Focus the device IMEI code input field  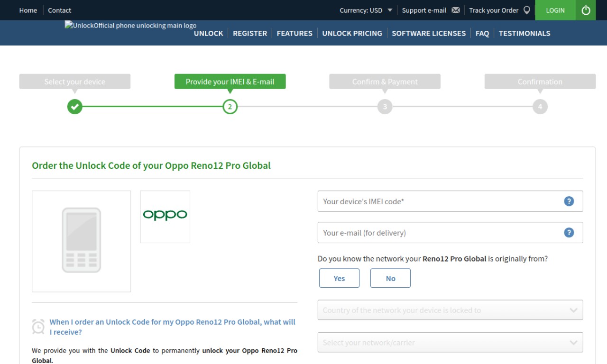click(x=450, y=201)
